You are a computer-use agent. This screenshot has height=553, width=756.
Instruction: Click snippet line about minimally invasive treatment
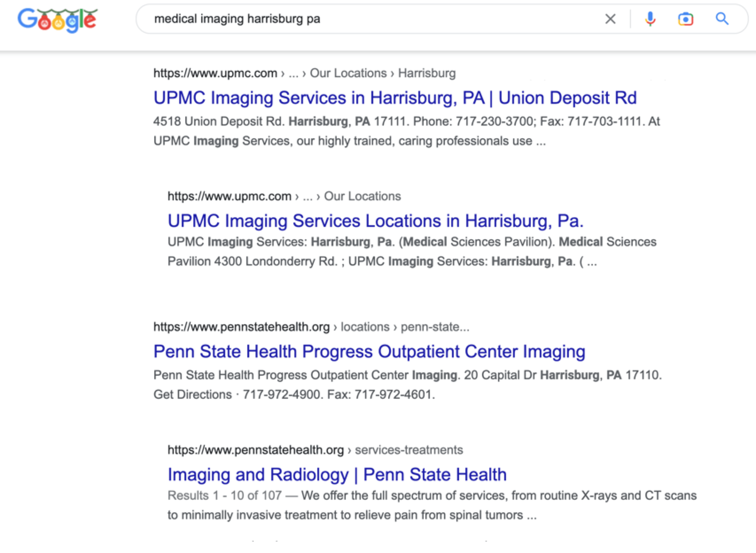click(x=352, y=515)
